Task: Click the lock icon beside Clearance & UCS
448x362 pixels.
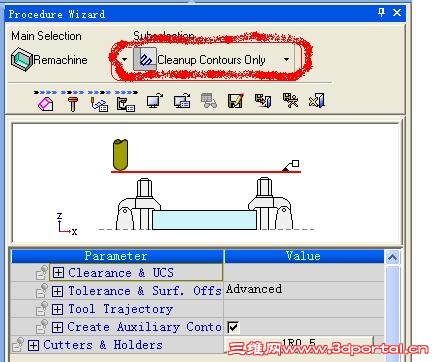Action: click(x=42, y=272)
